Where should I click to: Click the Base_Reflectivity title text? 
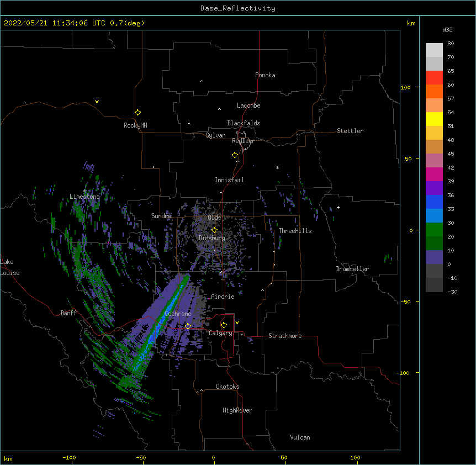(x=238, y=8)
